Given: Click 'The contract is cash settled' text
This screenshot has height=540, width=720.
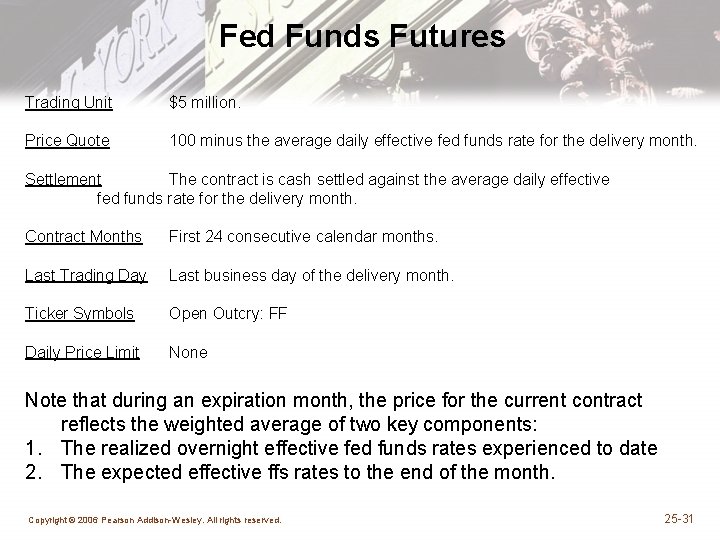Looking at the screenshot, I should [388, 179].
